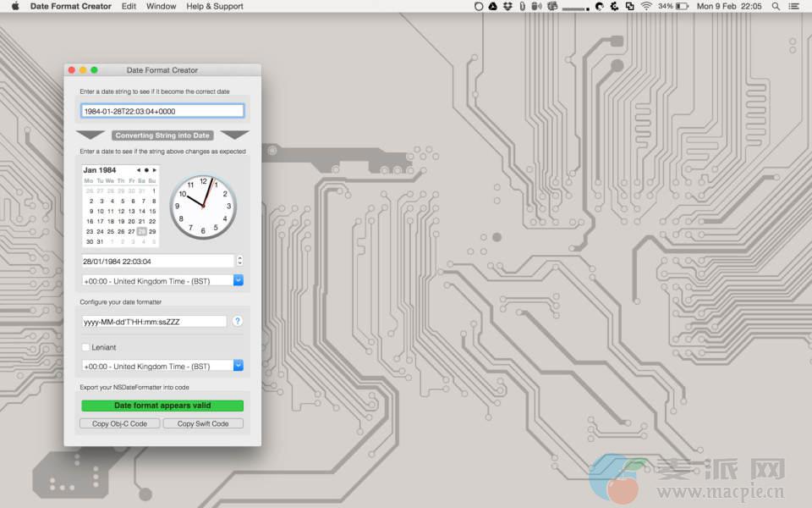Go to next month in calendar
The width and height of the screenshot is (812, 508).
[154, 170]
